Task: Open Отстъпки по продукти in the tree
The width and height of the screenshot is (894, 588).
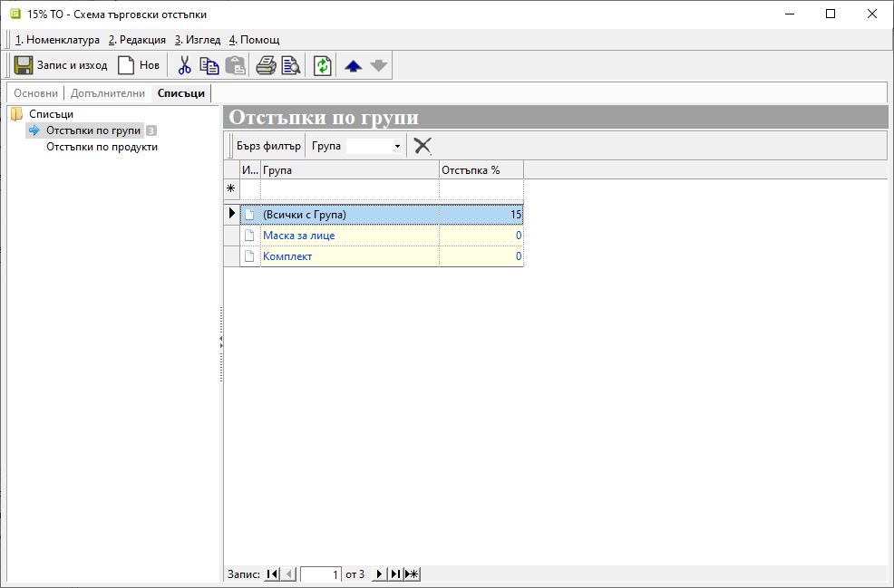Action: tap(102, 147)
